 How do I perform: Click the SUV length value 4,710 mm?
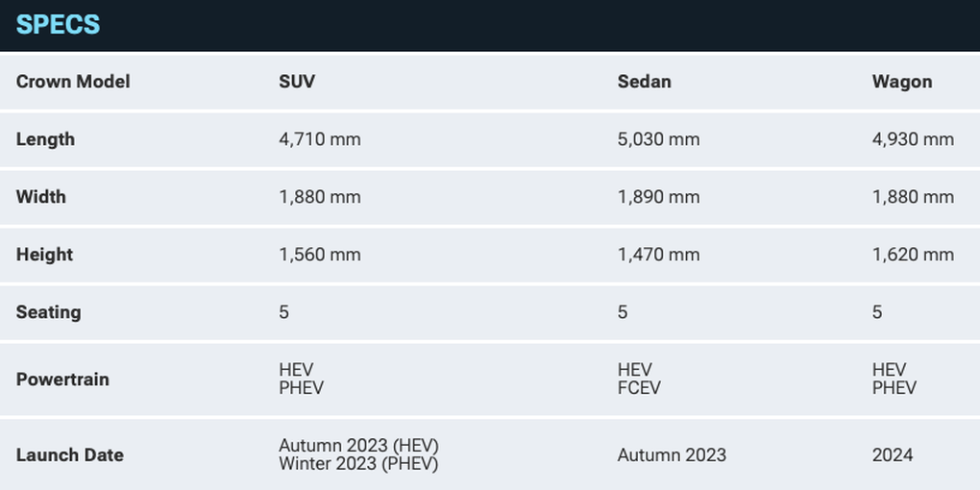tap(320, 139)
